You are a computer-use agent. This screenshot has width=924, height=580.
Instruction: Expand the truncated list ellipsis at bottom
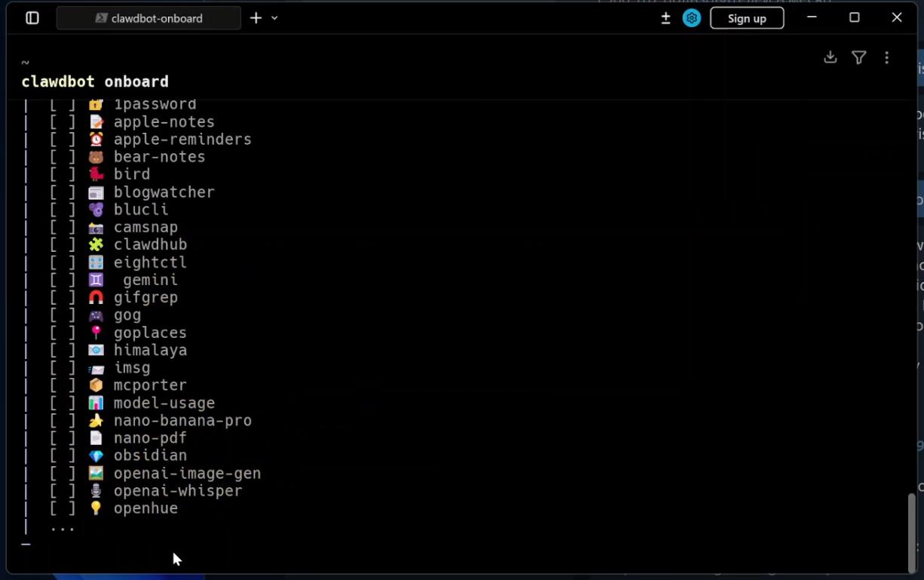click(x=63, y=528)
